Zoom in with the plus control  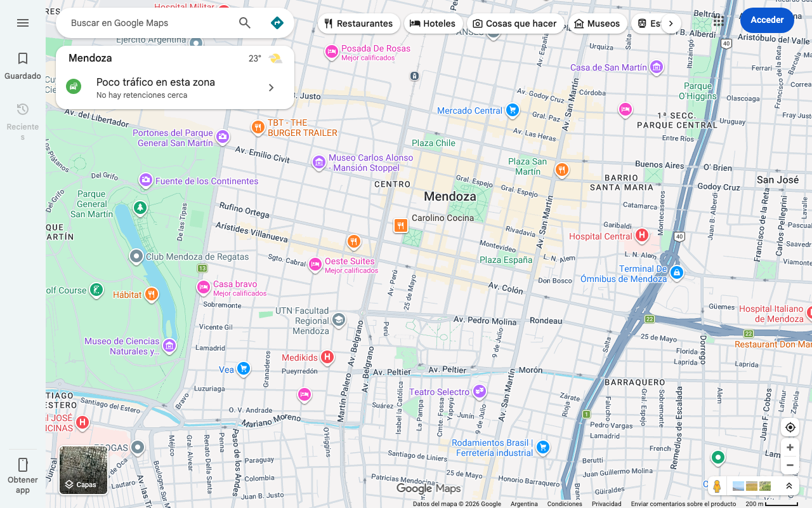click(790, 447)
